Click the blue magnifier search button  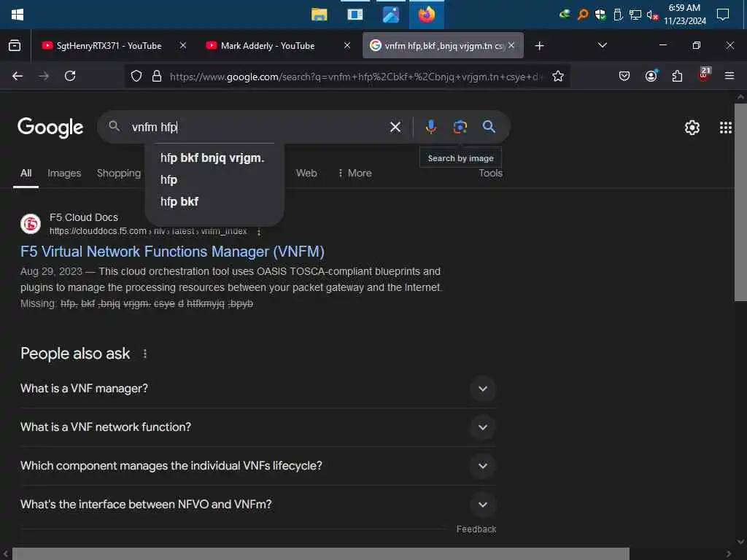pyautogui.click(x=489, y=127)
